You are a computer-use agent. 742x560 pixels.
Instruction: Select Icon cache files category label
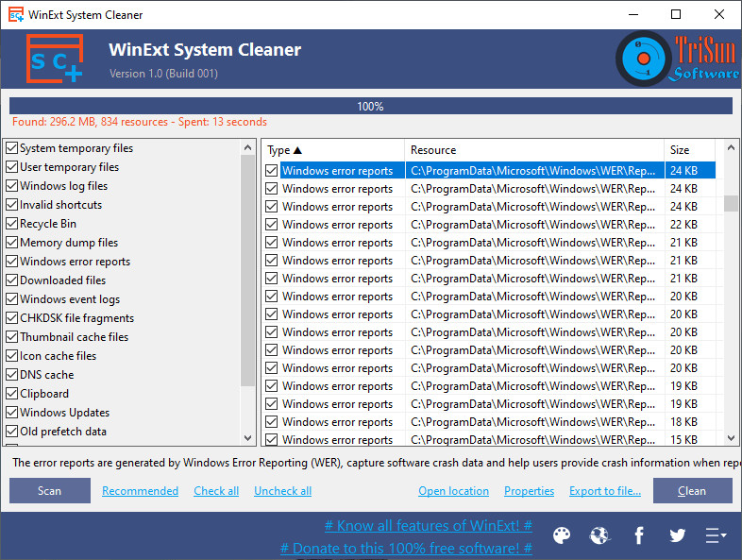[x=58, y=356]
